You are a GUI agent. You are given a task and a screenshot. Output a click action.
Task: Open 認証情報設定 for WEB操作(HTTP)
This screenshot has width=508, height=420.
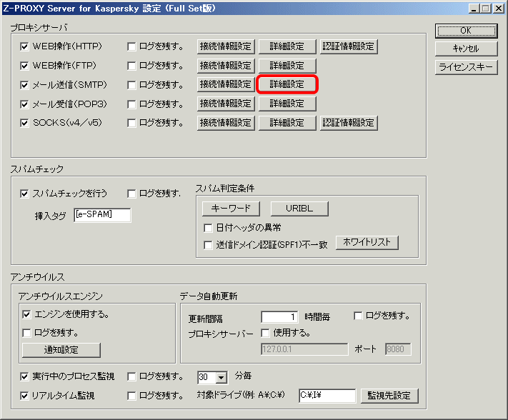(x=349, y=46)
